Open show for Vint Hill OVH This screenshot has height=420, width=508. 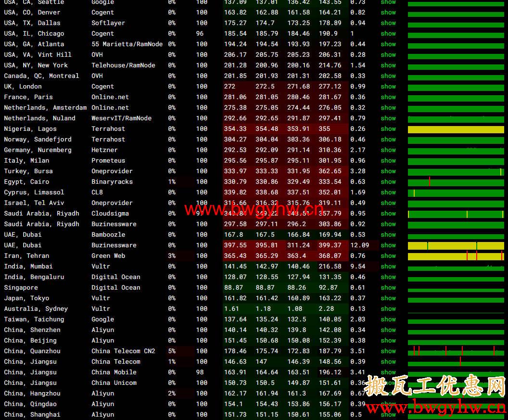(388, 55)
